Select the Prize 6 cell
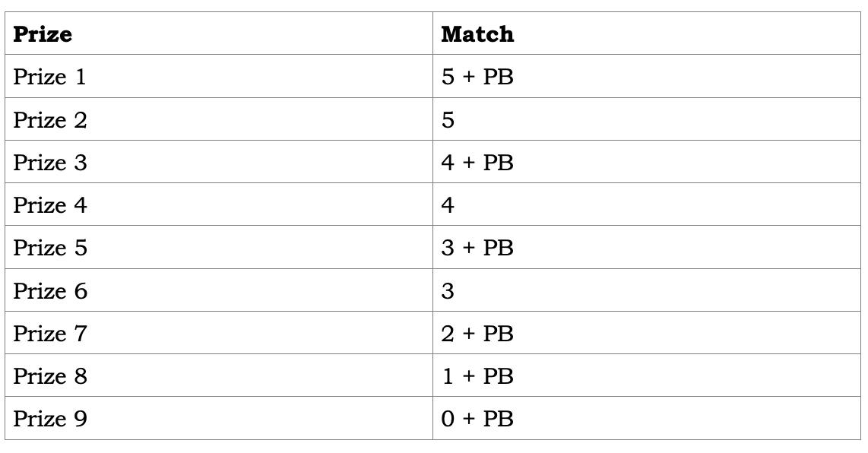This screenshot has width=868, height=453. [49, 290]
